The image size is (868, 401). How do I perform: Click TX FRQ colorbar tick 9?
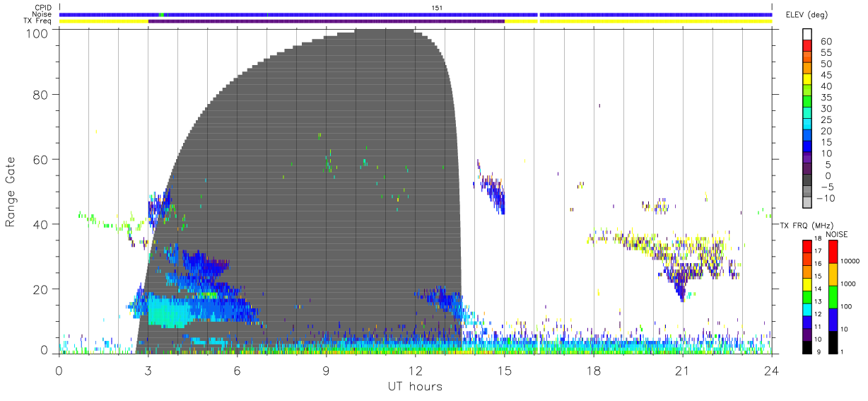pos(819,352)
